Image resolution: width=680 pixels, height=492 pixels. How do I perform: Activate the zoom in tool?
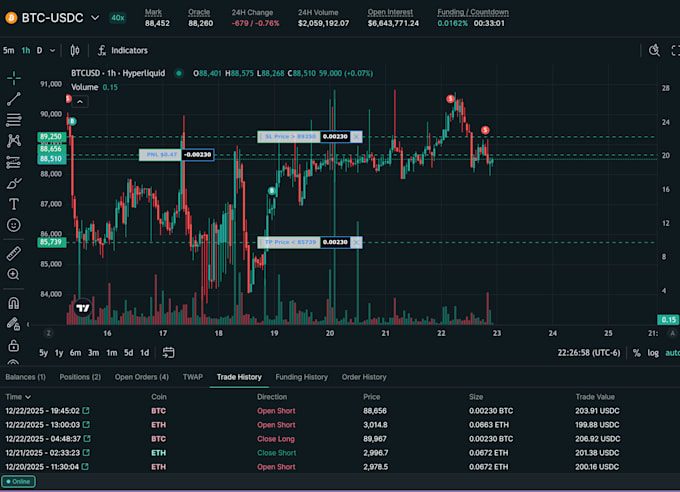pyautogui.click(x=14, y=274)
